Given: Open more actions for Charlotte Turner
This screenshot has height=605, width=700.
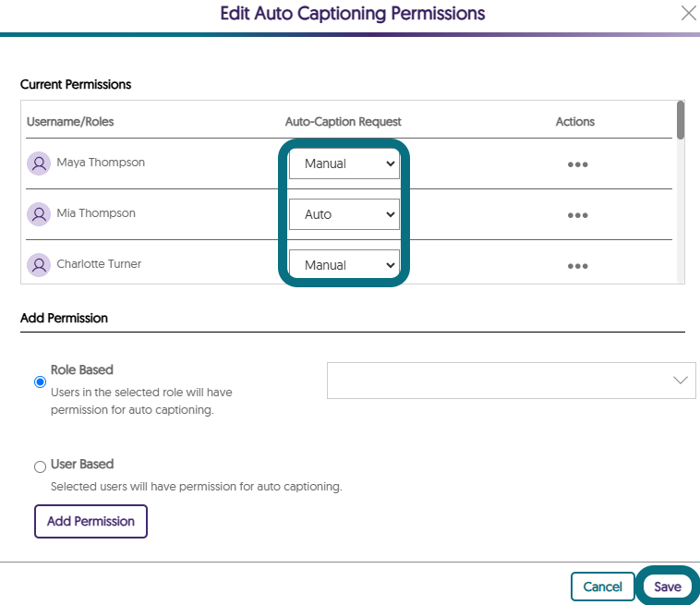Looking at the screenshot, I should pyautogui.click(x=577, y=266).
